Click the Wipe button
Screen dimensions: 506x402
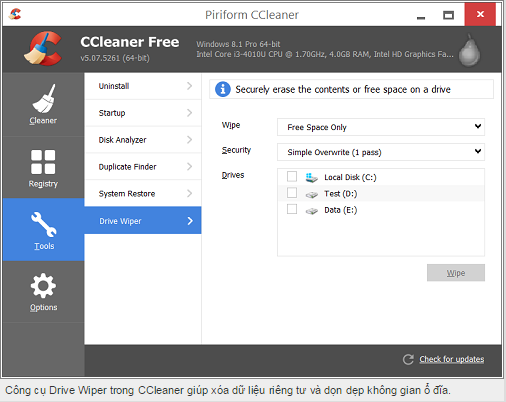click(456, 273)
